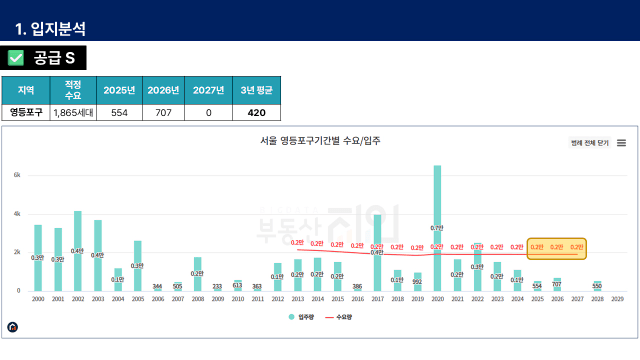The width and height of the screenshot is (640, 360).
Task: Click the green checkmark icon beside 공급 S
Action: [x=16, y=58]
